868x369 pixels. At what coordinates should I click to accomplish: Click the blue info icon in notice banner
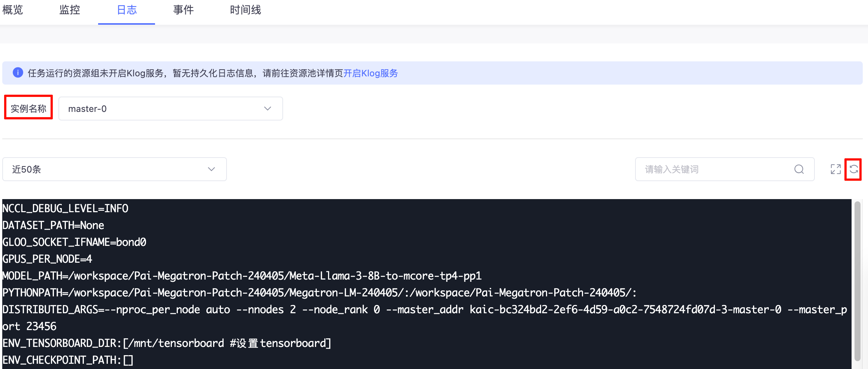tap(18, 73)
